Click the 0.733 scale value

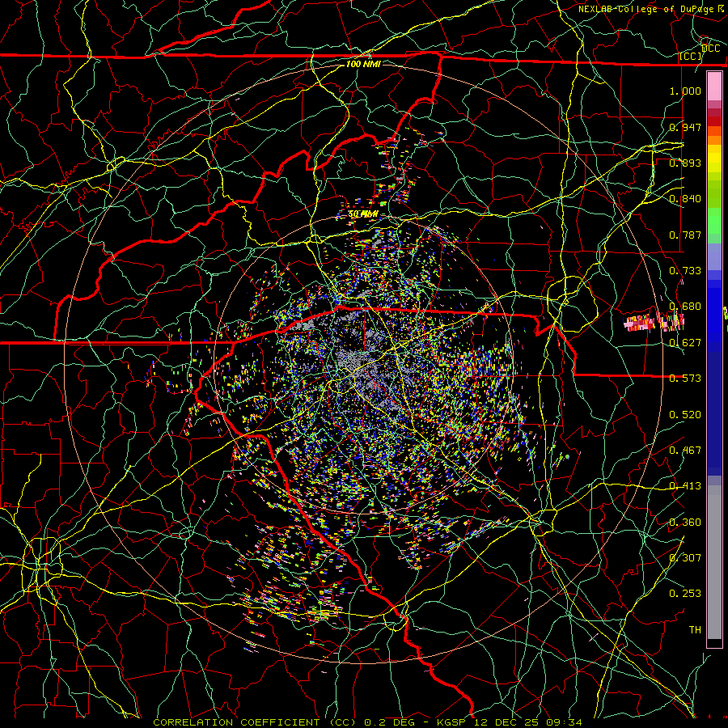pos(685,271)
